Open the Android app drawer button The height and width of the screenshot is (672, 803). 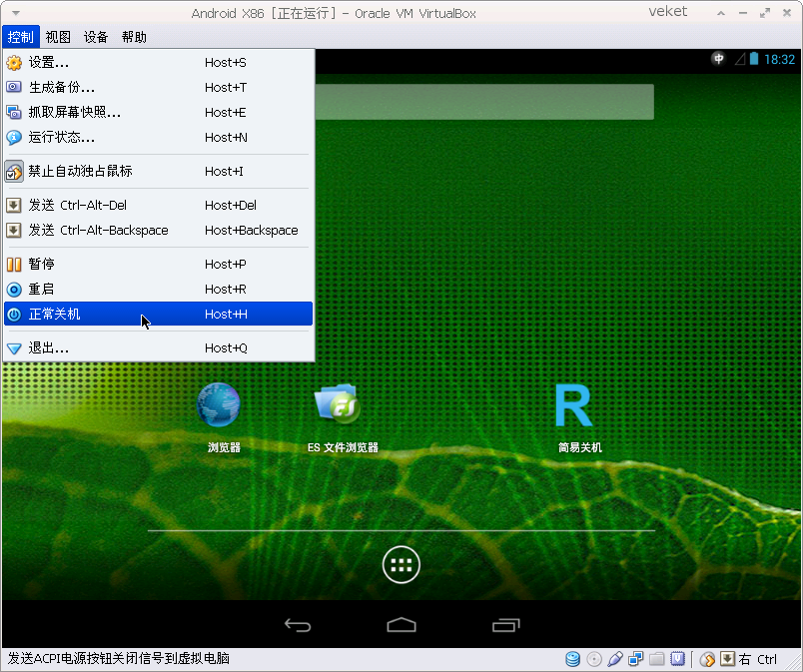(401, 564)
